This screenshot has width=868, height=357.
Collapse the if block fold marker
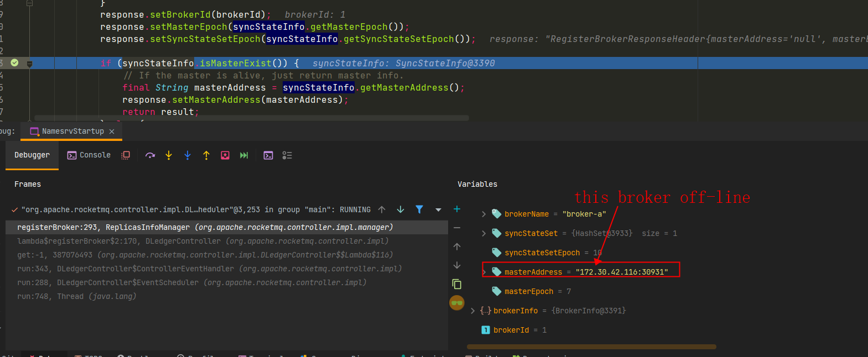coord(29,64)
